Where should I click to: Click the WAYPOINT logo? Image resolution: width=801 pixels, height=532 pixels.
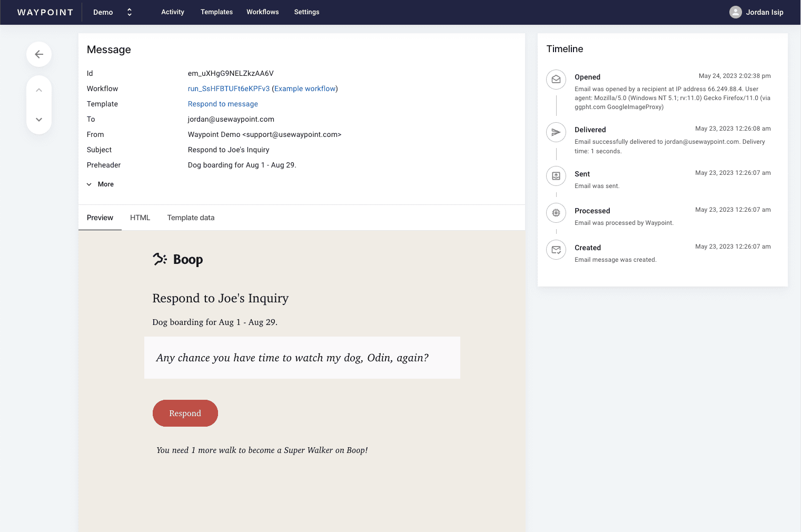(x=45, y=12)
